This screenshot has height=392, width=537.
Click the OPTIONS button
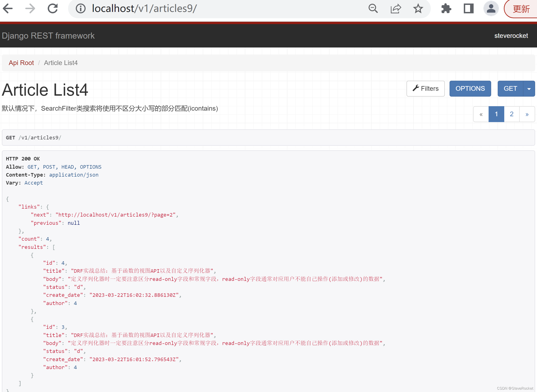point(470,89)
